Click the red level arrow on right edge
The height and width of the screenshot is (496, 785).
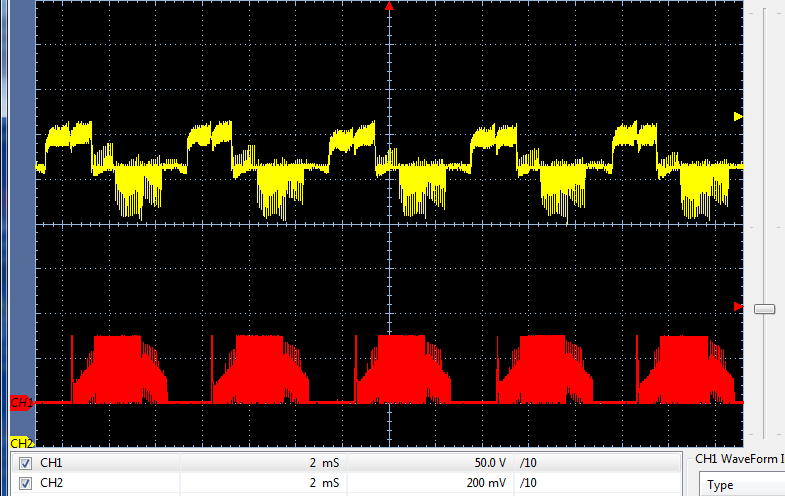[738, 306]
